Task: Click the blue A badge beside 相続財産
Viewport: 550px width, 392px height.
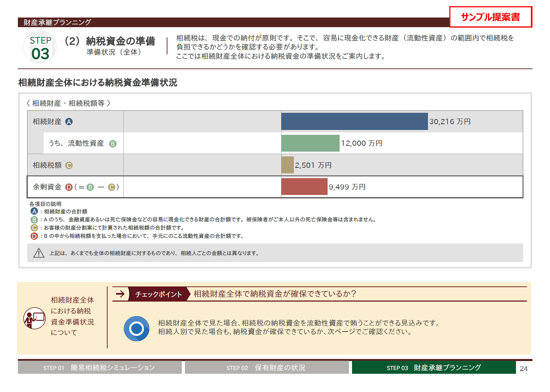Action: (69, 122)
